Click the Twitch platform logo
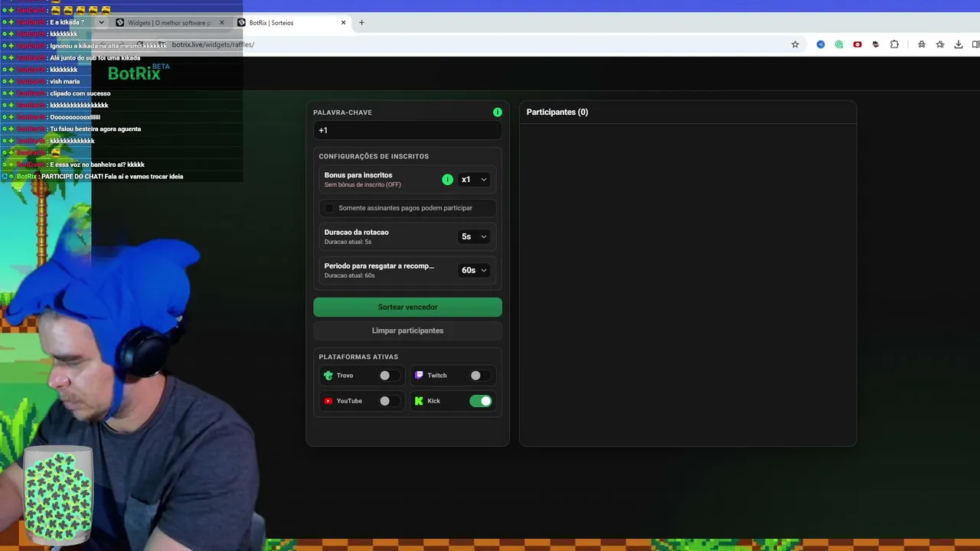 (419, 376)
